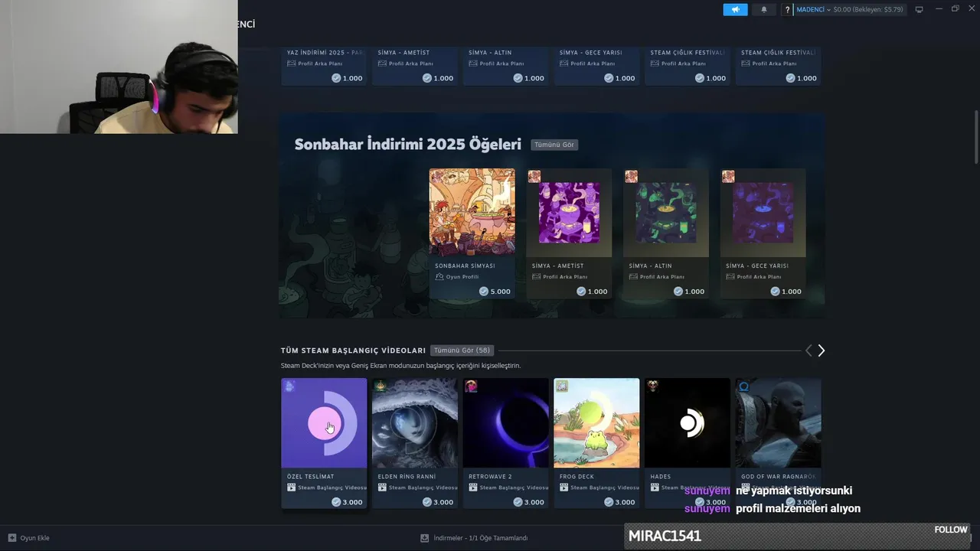980x551 pixels.
Task: Go to next startup videos page
Action: [822, 350]
